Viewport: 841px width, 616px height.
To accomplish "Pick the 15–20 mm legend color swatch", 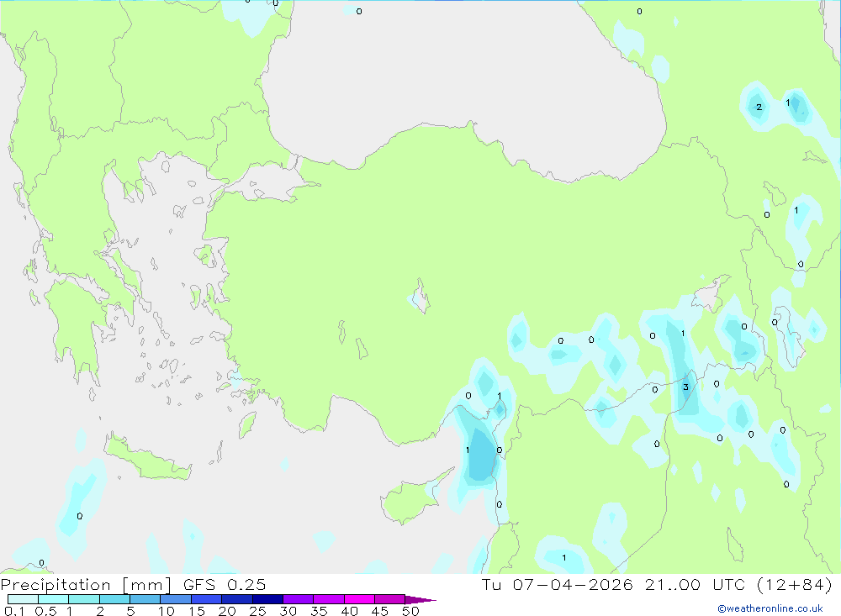I will (207, 599).
